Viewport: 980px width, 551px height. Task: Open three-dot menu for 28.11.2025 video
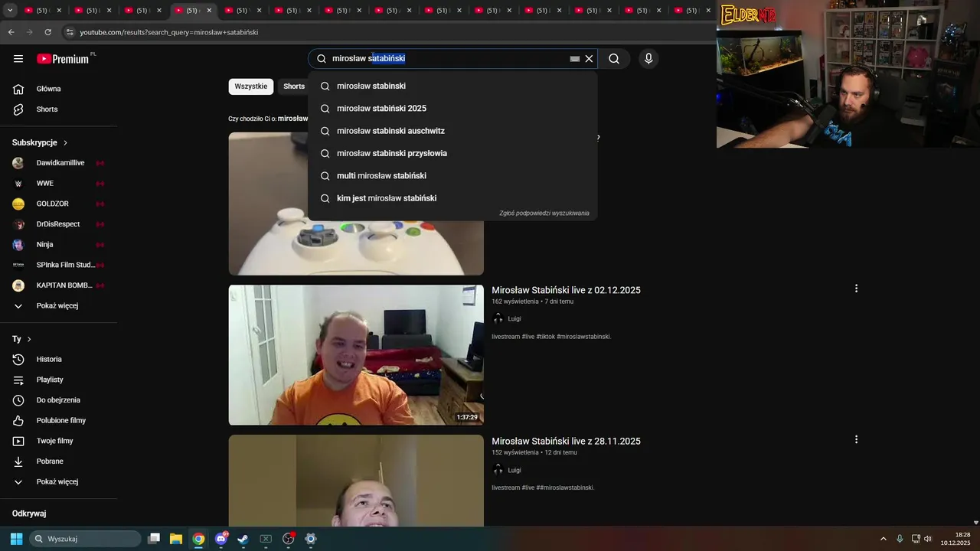click(856, 439)
